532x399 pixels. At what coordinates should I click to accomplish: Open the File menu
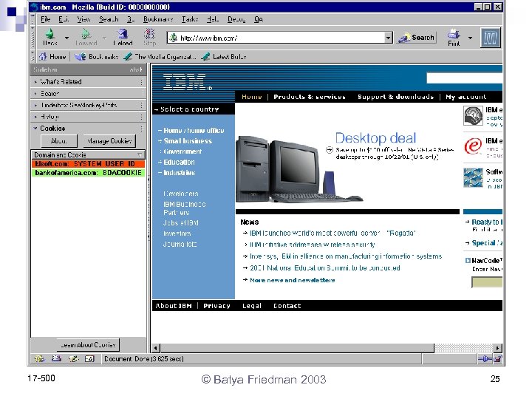(46, 19)
